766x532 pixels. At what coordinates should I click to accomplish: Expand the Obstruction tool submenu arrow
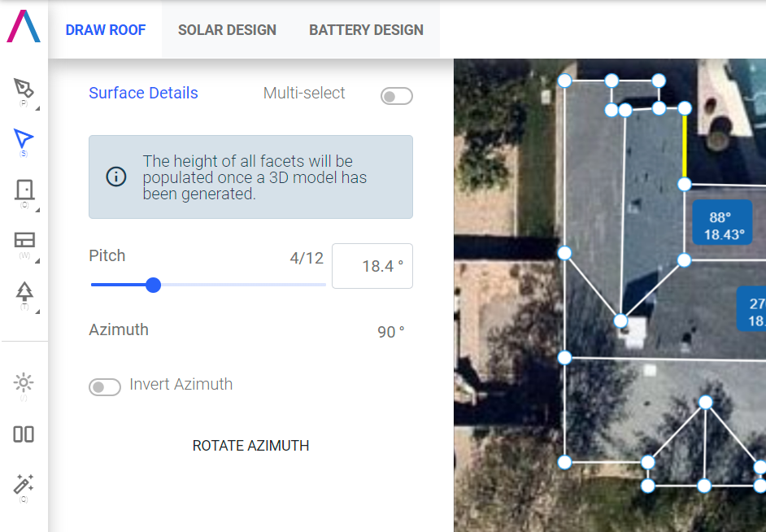[38, 209]
